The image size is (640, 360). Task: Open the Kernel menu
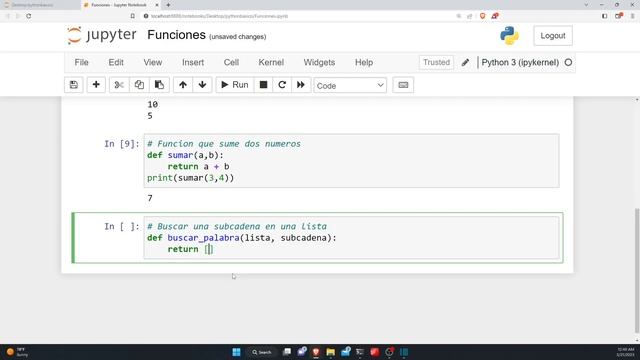click(x=271, y=62)
